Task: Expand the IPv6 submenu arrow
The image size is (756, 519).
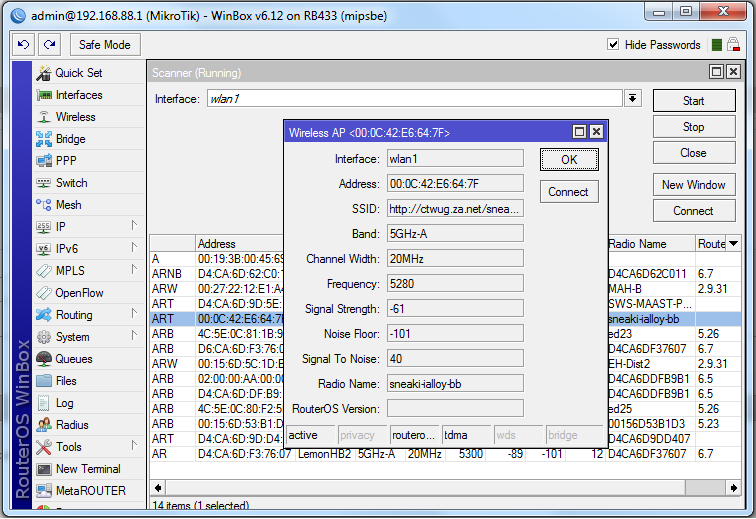Action: [135, 247]
